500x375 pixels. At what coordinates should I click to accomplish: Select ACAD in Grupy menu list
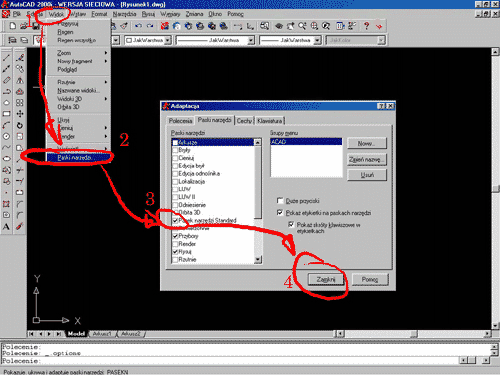(x=306, y=142)
